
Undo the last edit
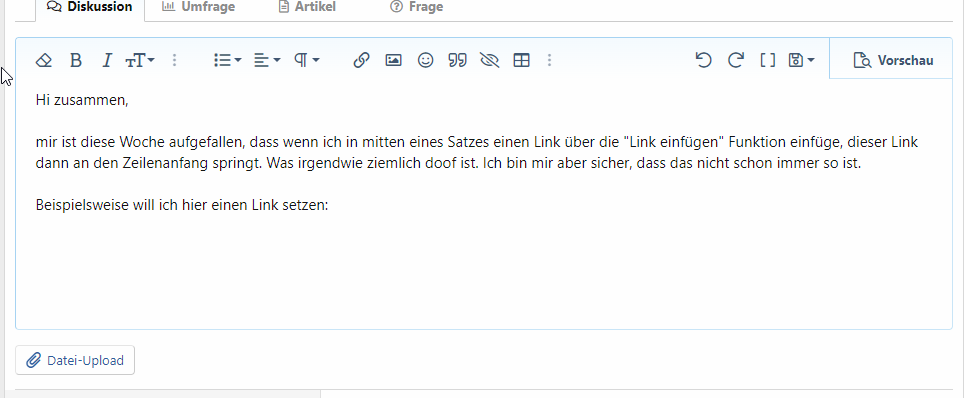click(x=703, y=60)
